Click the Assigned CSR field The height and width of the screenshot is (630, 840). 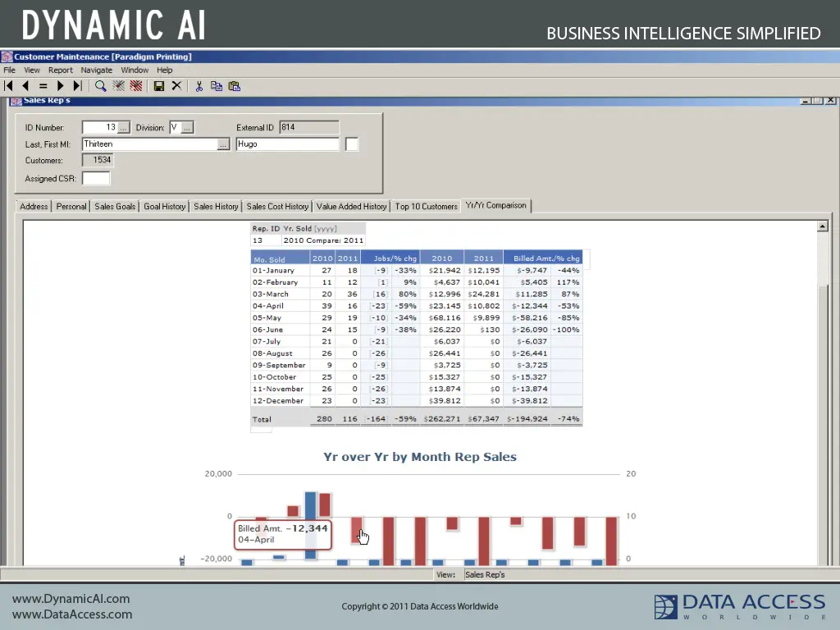coord(96,178)
